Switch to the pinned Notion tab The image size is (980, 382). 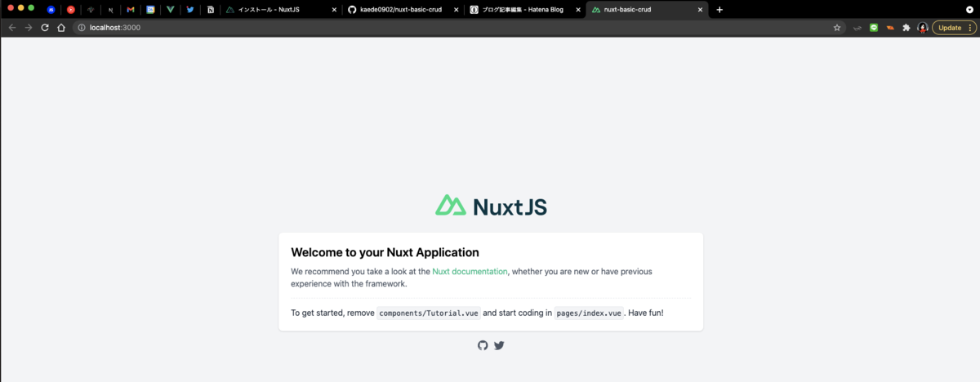[210, 10]
